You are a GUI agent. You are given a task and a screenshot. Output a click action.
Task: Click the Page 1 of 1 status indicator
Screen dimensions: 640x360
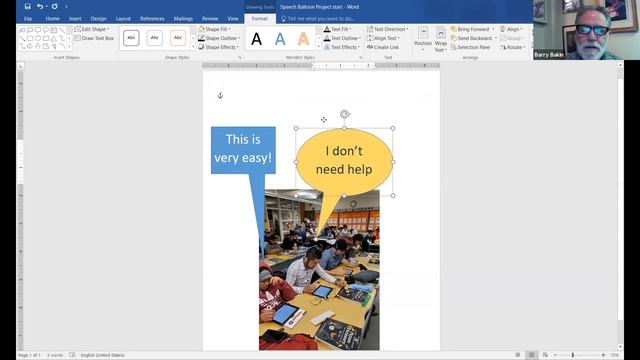coord(29,355)
